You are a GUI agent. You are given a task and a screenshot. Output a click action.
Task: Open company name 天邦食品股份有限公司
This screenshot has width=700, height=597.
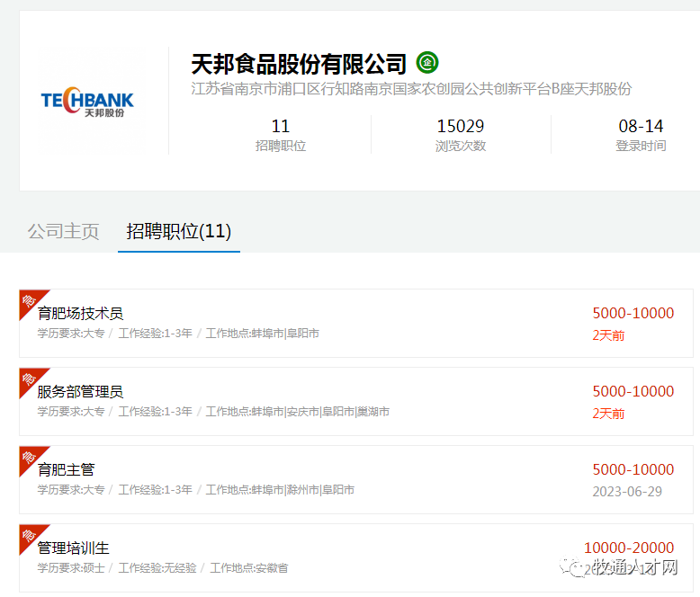299,64
